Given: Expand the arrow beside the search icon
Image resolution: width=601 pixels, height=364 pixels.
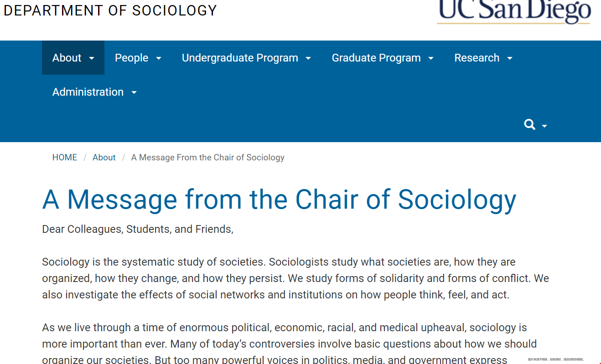Looking at the screenshot, I should click(544, 126).
